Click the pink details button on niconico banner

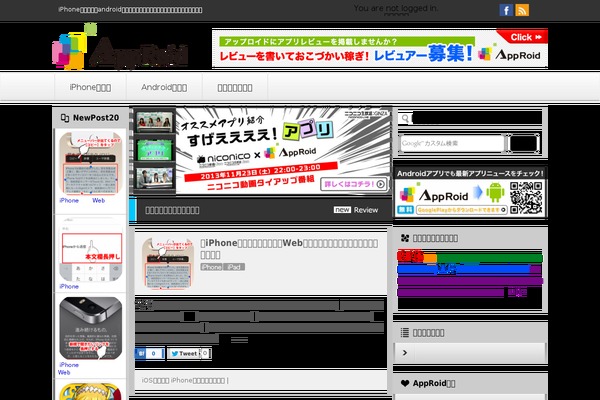click(x=354, y=184)
